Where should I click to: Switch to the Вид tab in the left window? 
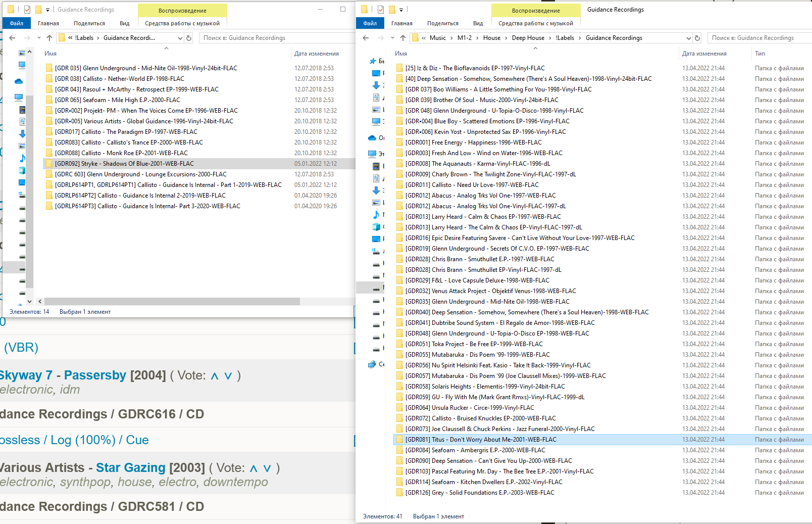pyautogui.click(x=124, y=23)
